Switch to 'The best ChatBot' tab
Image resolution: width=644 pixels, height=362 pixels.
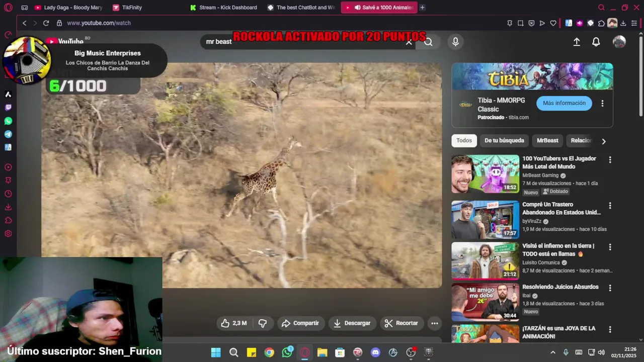click(301, 8)
